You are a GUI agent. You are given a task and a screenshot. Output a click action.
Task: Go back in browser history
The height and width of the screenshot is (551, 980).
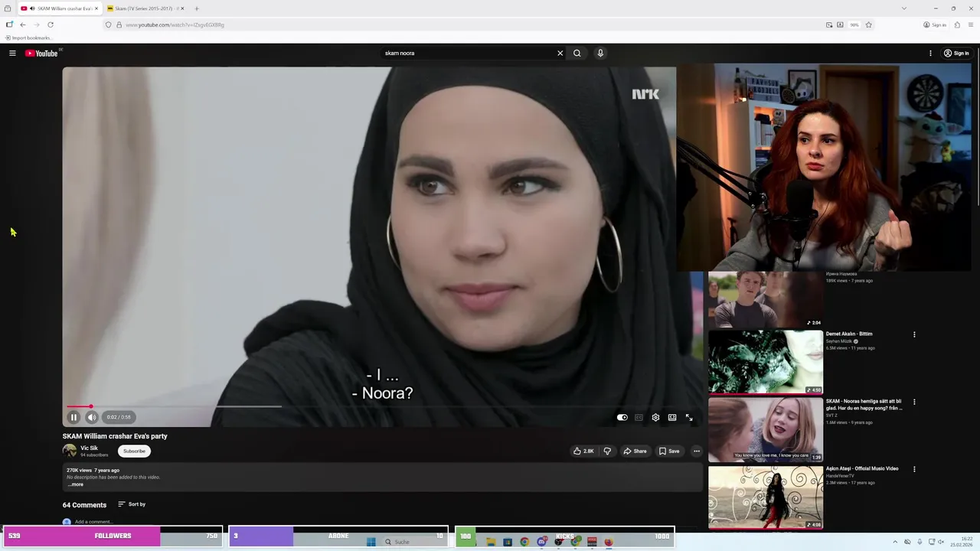[x=23, y=24]
